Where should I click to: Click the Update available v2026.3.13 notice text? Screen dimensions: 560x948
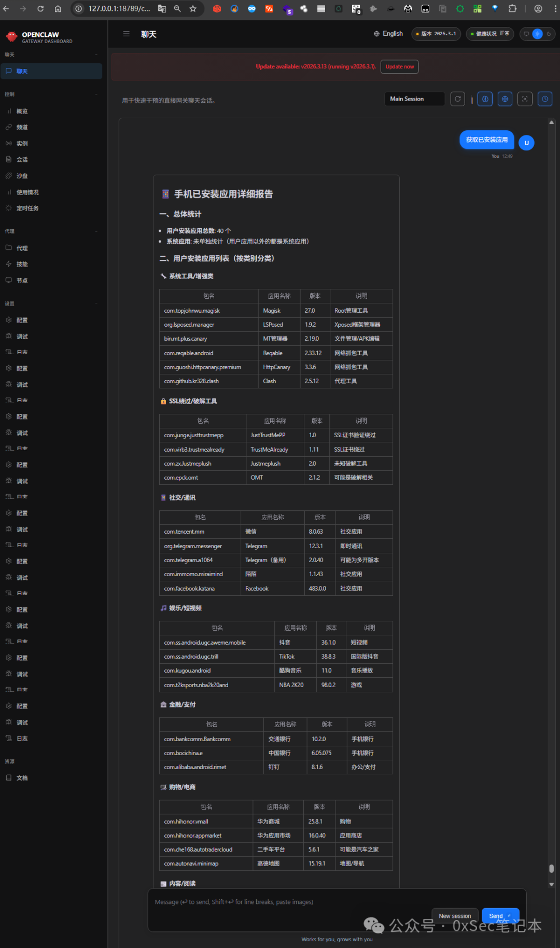[x=316, y=66]
